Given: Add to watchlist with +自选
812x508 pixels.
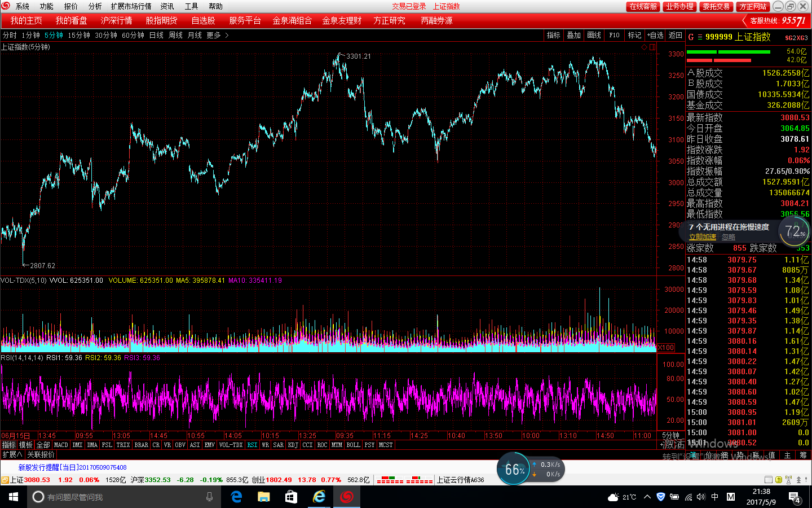Looking at the screenshot, I should (655, 35).
